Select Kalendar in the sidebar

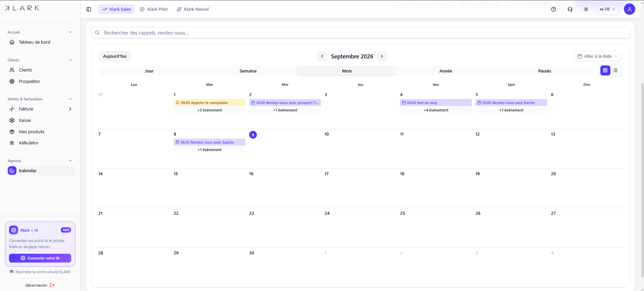point(40,171)
